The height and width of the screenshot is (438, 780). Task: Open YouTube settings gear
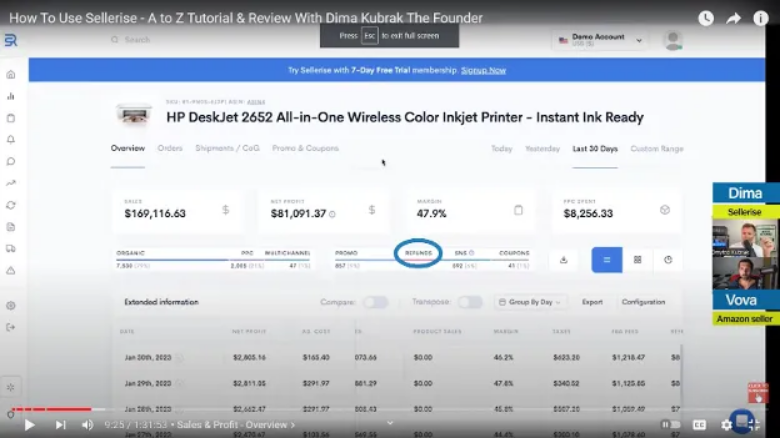point(726,425)
